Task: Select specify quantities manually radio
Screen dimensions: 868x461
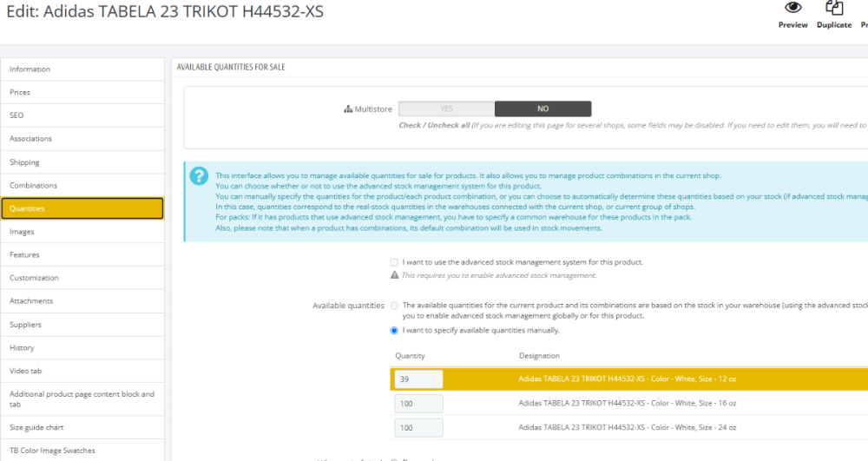Action: [x=394, y=331]
